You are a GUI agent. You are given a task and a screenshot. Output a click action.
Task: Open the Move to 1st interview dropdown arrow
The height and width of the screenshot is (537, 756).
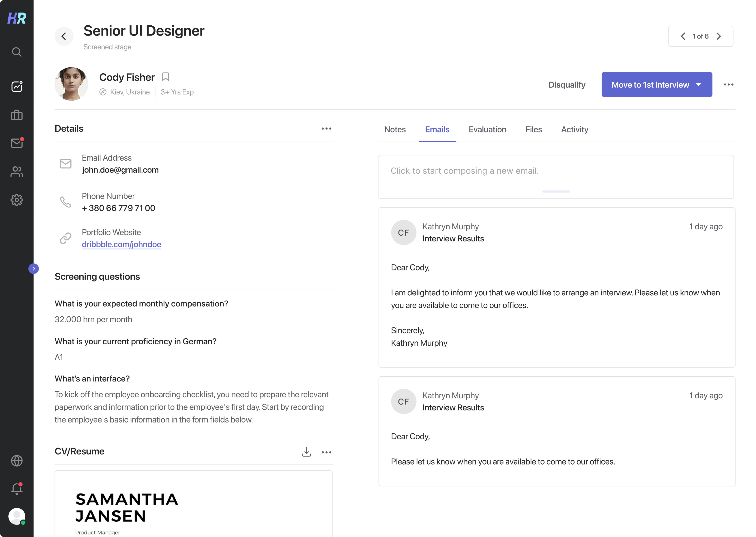pyautogui.click(x=698, y=85)
